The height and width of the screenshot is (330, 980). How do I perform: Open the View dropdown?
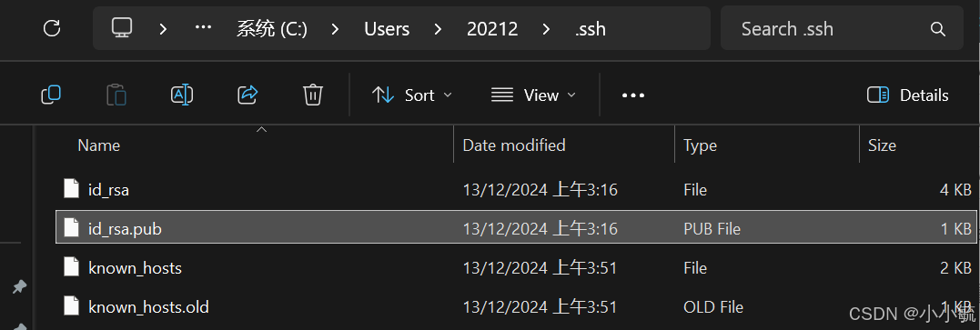tap(533, 95)
